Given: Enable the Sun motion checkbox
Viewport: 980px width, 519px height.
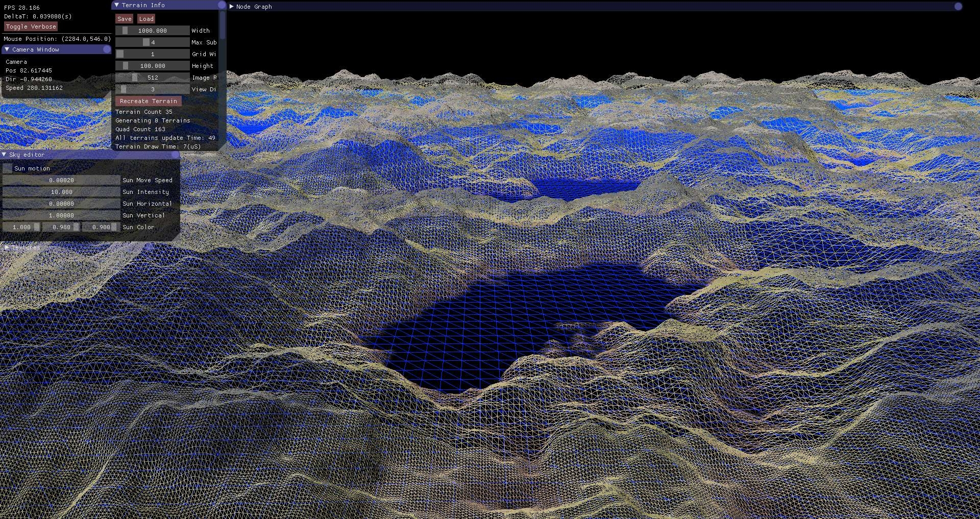Looking at the screenshot, I should pos(7,168).
